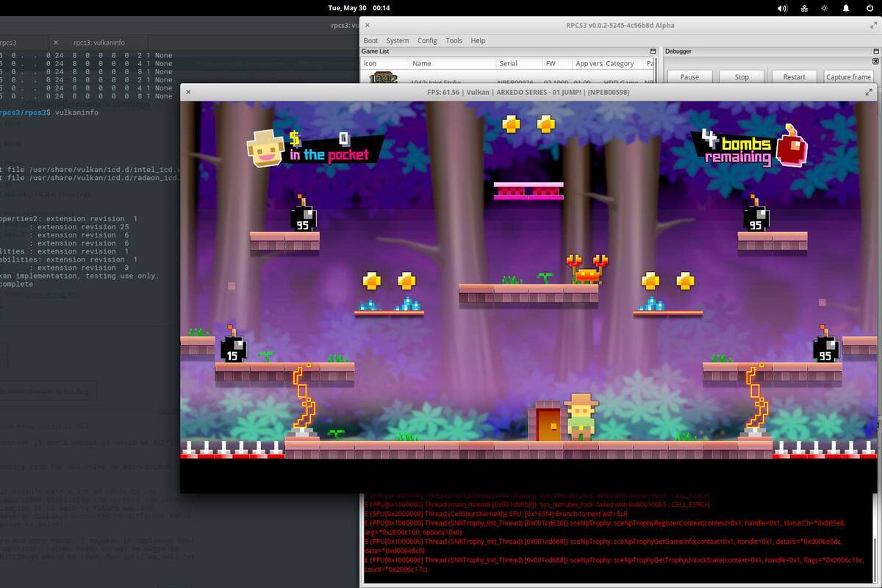Screen dimensions: 882x588
Task: Open the Tools menu in RPCS3
Action: pyautogui.click(x=454, y=40)
